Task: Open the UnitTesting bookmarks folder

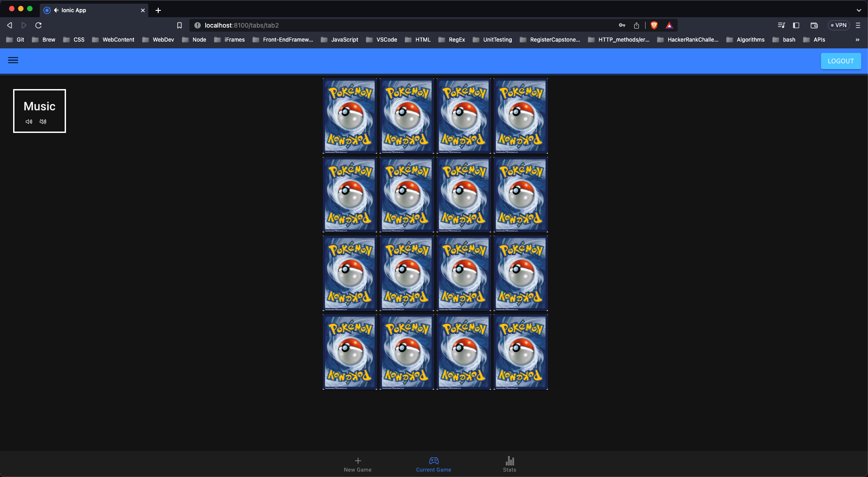Action: click(x=492, y=40)
